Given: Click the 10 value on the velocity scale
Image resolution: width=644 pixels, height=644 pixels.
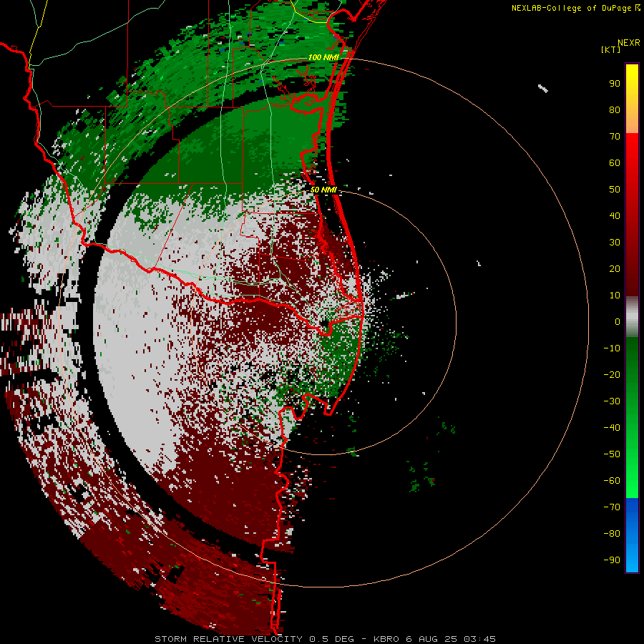Looking at the screenshot, I should point(615,296).
